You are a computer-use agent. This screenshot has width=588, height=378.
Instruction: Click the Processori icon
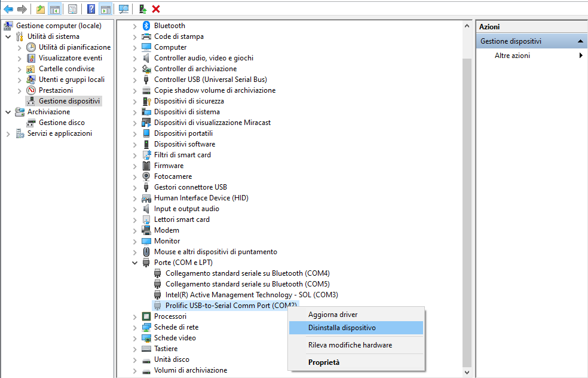coord(146,316)
